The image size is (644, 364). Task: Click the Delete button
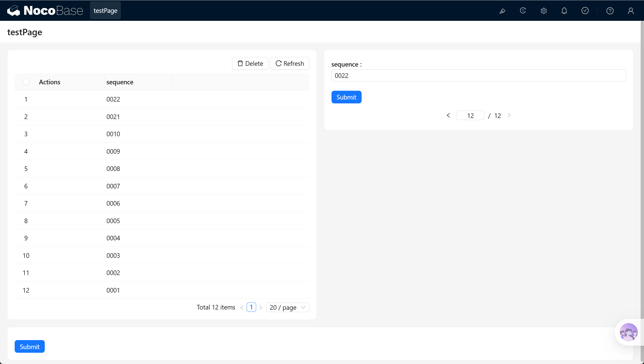[250, 63]
